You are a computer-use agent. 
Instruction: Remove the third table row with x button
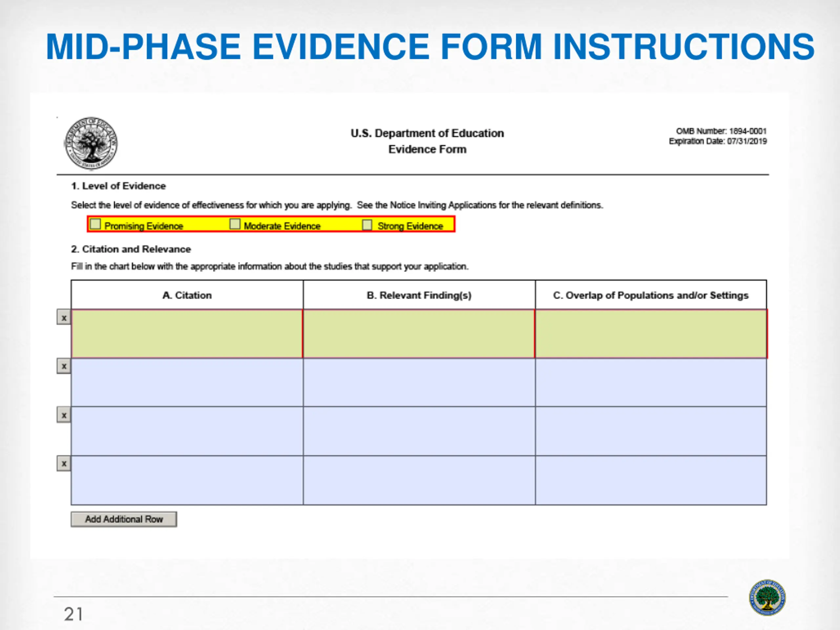coord(64,415)
